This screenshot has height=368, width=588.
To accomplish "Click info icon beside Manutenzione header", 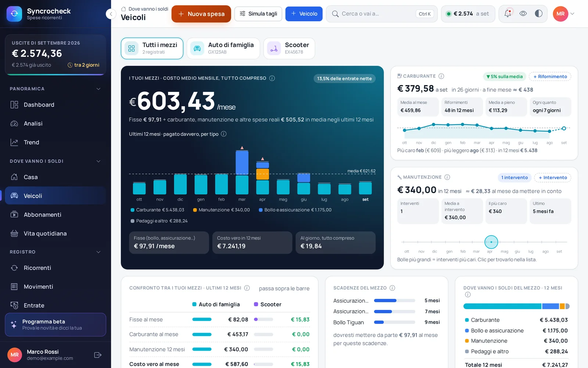I will [447, 177].
